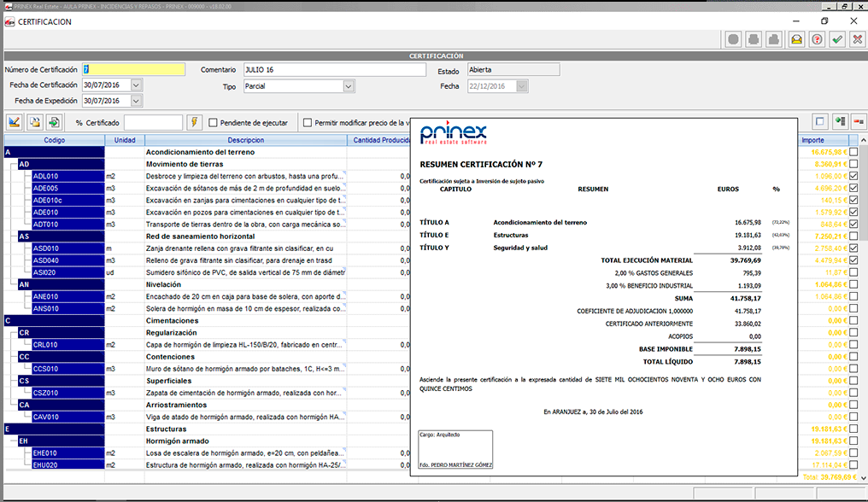Select the pencil edit icon above the grid
Screen dimensions: 868x502
click(x=13, y=121)
